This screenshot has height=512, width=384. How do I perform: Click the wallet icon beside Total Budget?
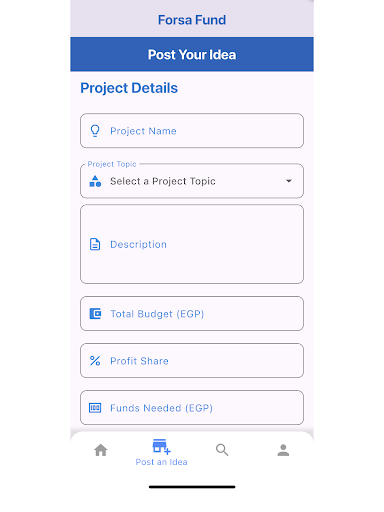pos(95,314)
